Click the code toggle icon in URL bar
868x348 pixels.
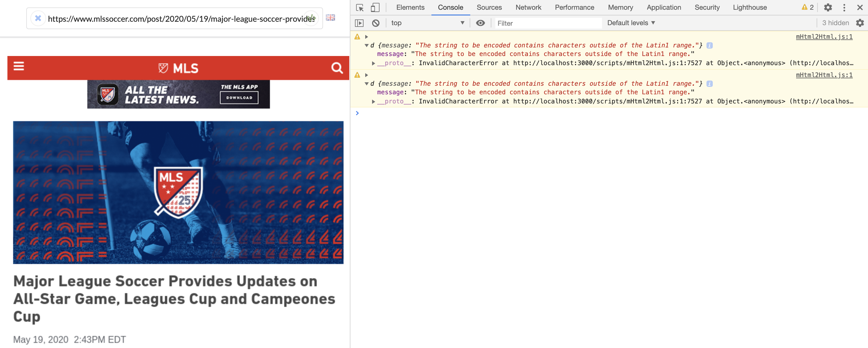point(311,18)
